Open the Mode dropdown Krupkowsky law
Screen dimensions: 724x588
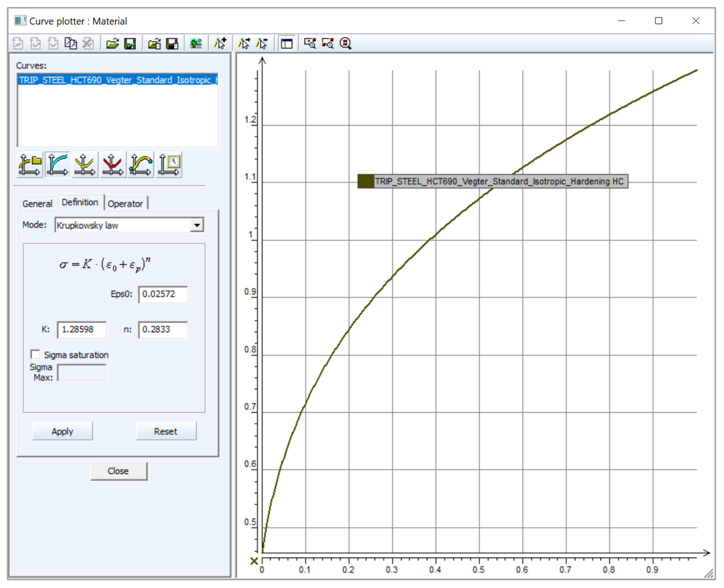click(x=197, y=225)
